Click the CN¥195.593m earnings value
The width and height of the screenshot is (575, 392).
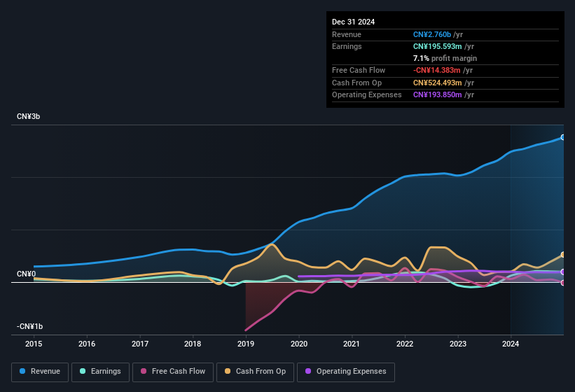click(x=438, y=46)
